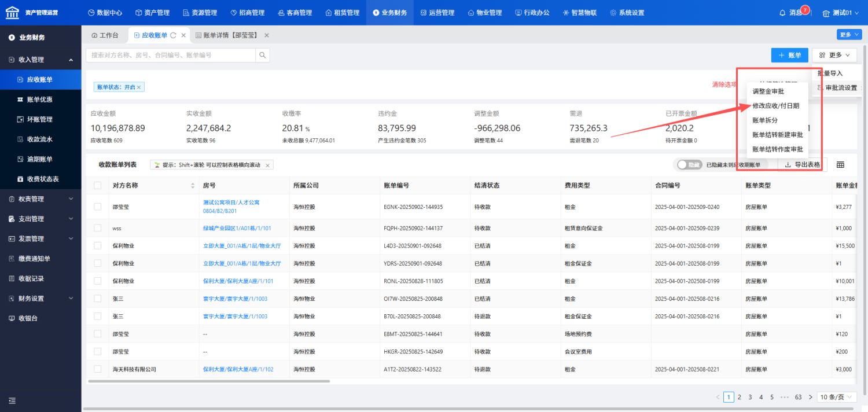Check the row for bill EGNK-20250902-144935
Viewport: 868px width, 412px height.
click(98, 207)
